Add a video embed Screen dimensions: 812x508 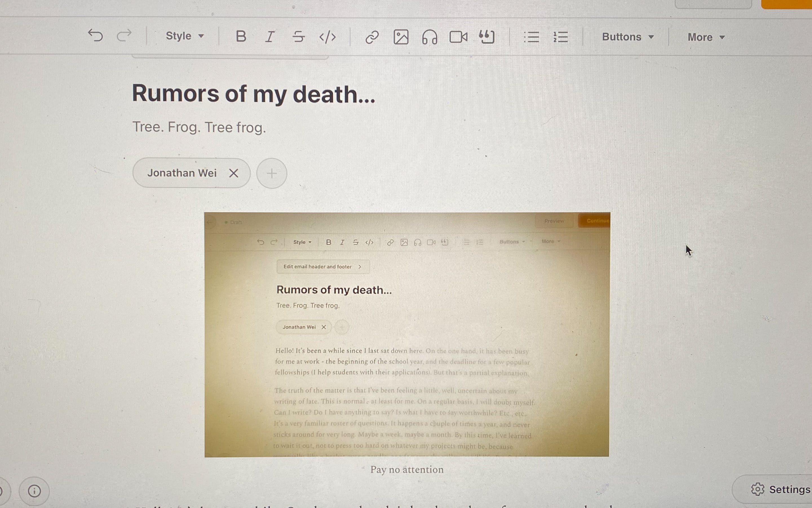[x=458, y=37]
